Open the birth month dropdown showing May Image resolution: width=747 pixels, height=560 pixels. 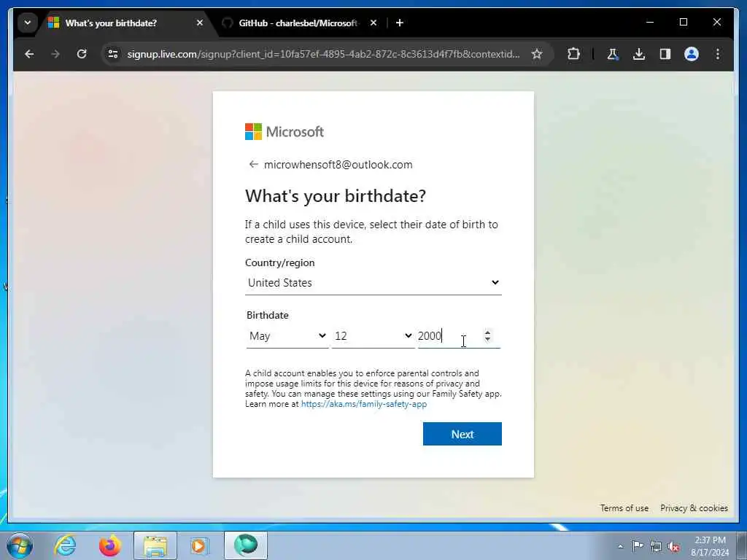click(287, 336)
